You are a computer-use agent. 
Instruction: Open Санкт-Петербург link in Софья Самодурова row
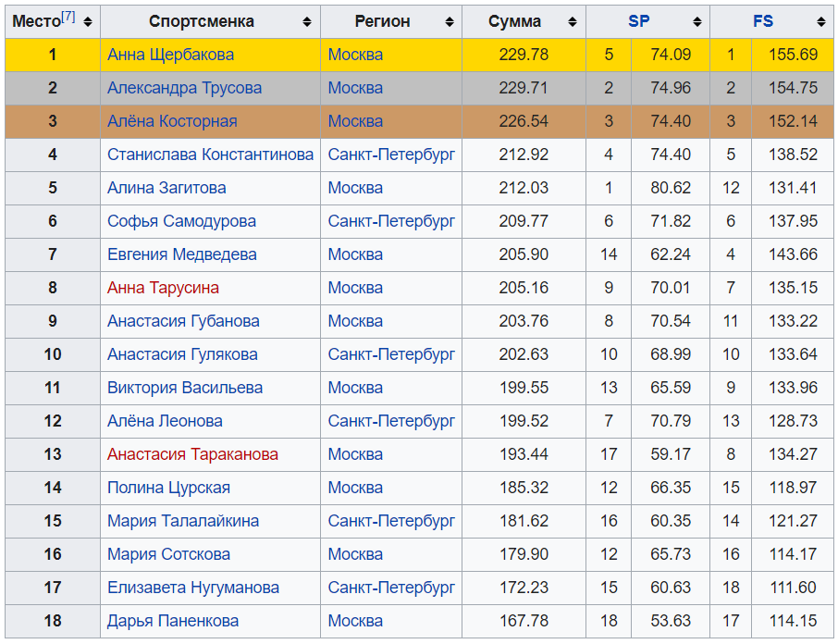391,221
